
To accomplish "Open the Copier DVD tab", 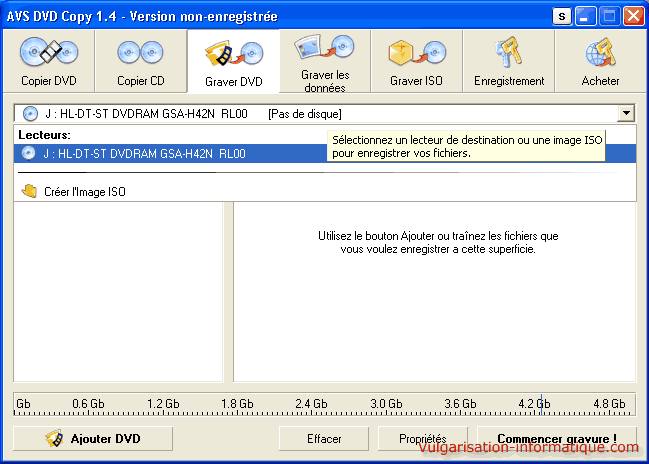I will 49,61.
